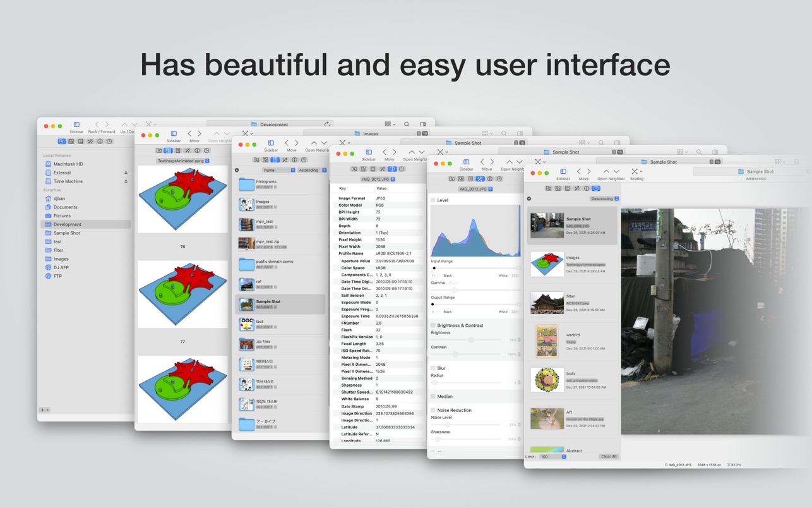Open TestImageAnimated.apng file selector popup

[x=182, y=160]
